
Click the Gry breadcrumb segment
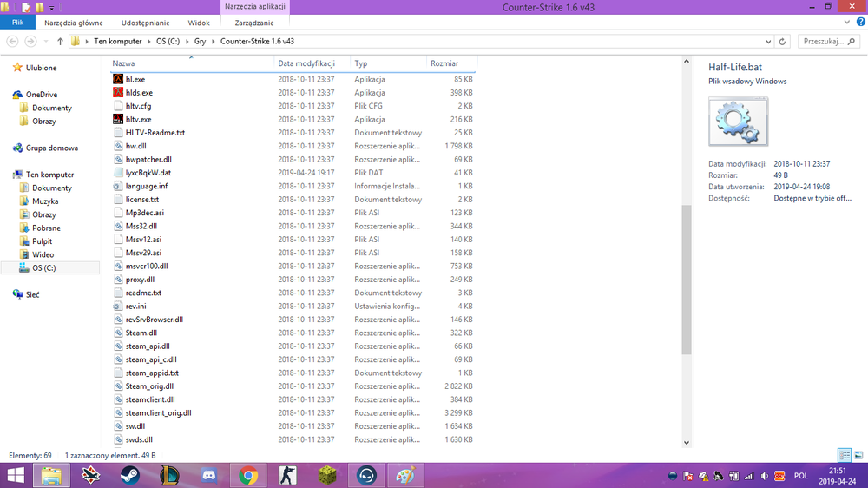point(200,42)
